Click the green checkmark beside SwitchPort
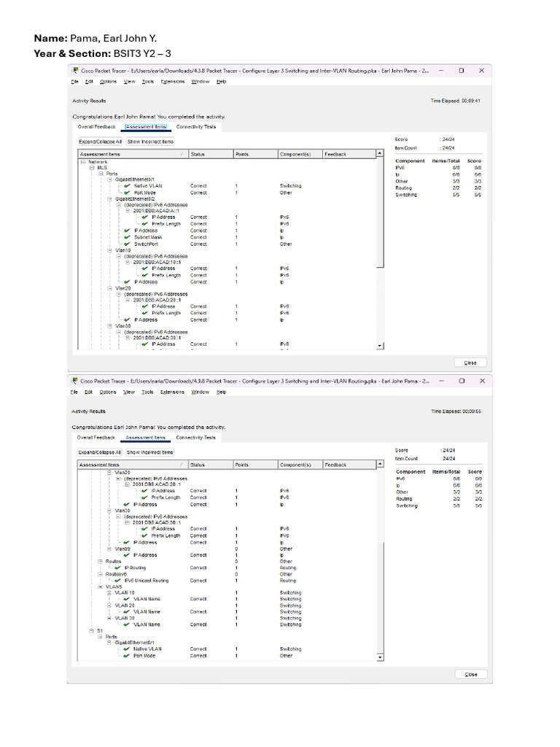 click(128, 244)
